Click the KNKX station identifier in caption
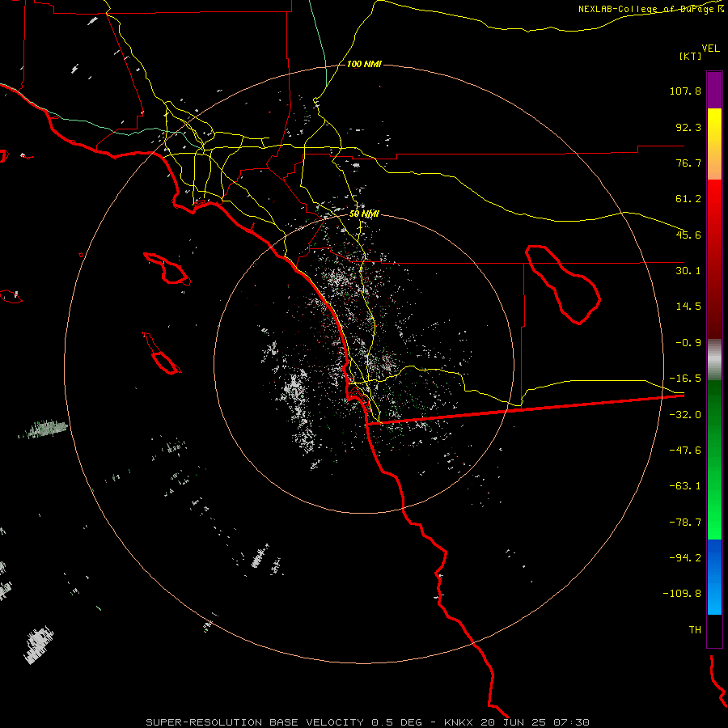The width and height of the screenshot is (728, 728). click(459, 722)
